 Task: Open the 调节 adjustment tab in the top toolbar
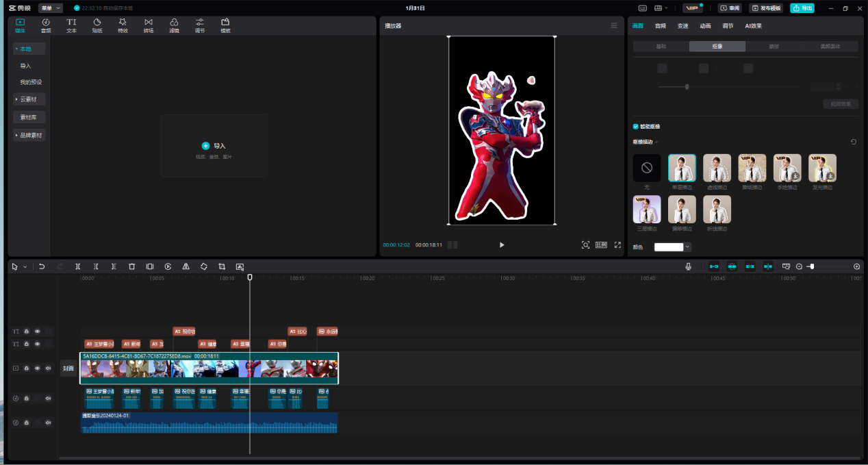(199, 25)
